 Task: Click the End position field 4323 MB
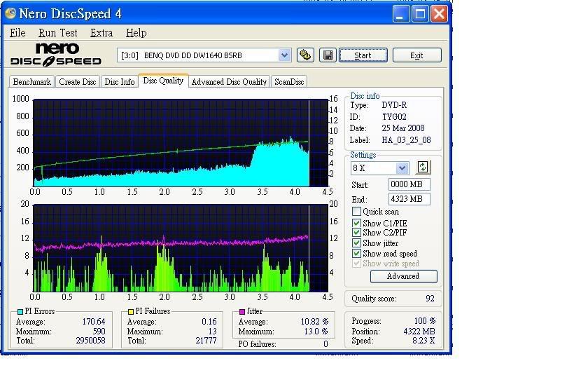(409, 199)
